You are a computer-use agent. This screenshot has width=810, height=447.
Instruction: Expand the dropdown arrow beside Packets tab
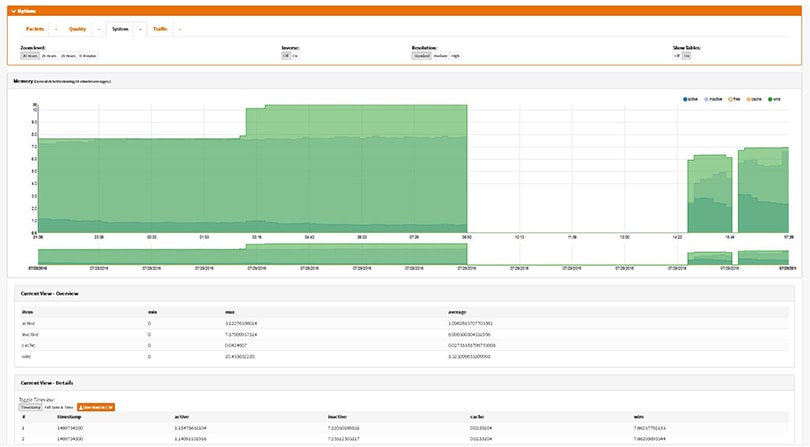56,29
